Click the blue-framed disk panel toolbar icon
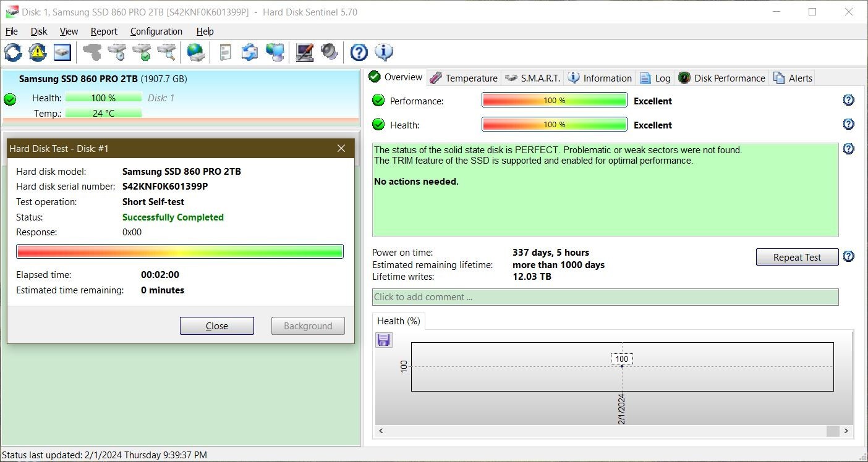The width and height of the screenshot is (868, 462). coord(62,52)
